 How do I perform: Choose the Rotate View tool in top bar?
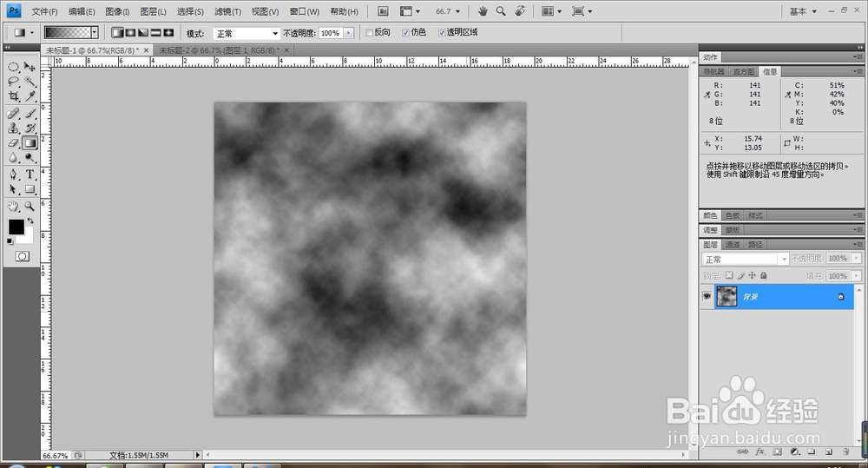(x=519, y=11)
